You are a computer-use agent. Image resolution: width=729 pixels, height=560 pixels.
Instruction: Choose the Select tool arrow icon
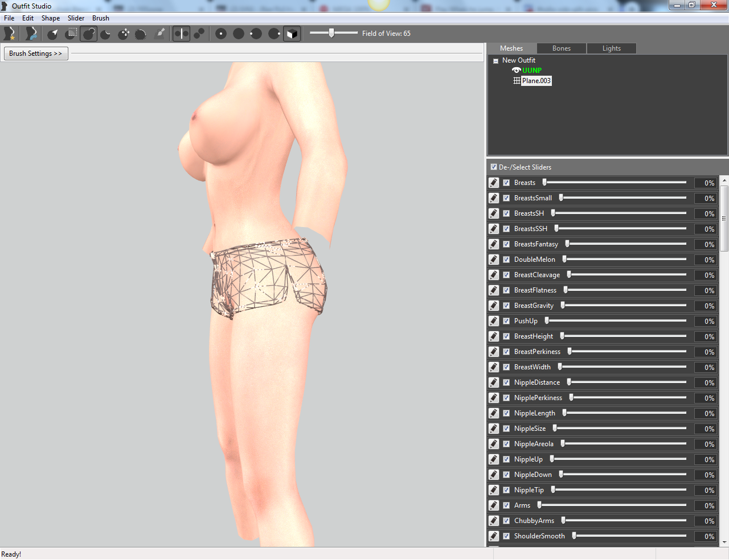coord(53,34)
